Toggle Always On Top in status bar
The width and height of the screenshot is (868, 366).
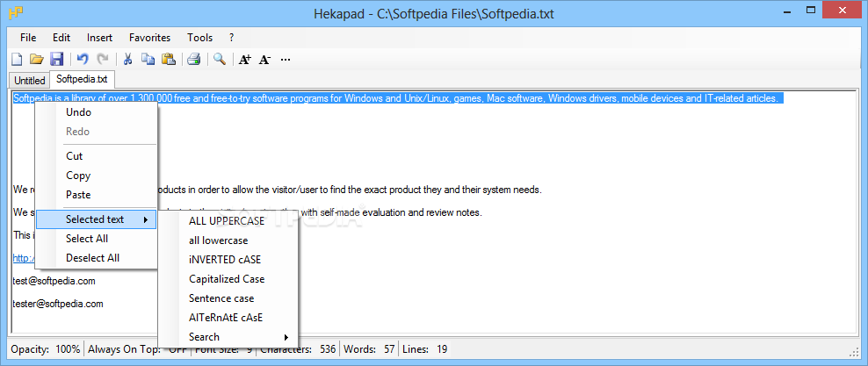tap(137, 348)
